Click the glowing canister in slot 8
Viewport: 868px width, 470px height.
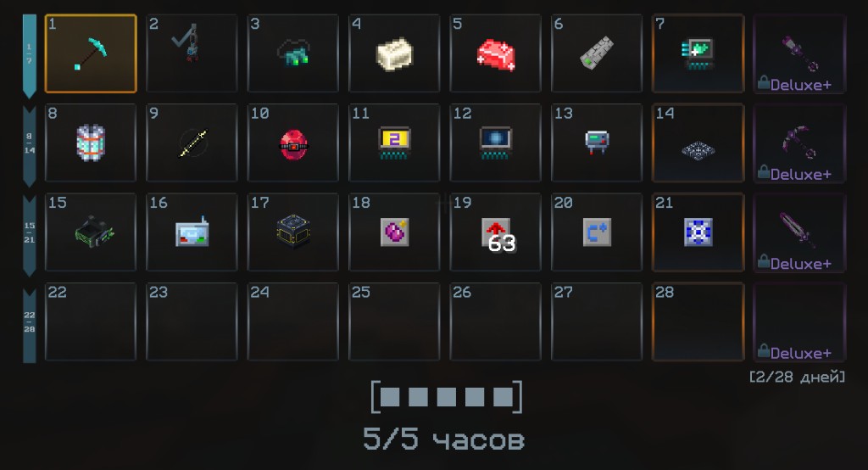coord(90,143)
